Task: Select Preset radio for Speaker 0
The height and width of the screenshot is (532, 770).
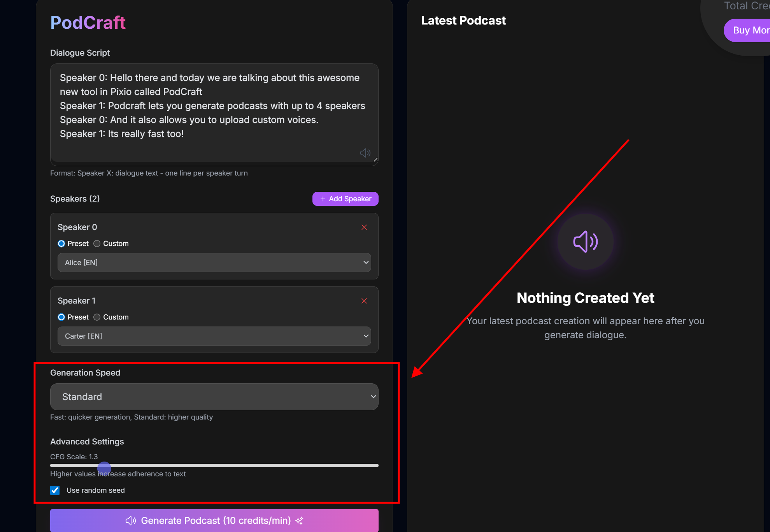Action: click(61, 244)
